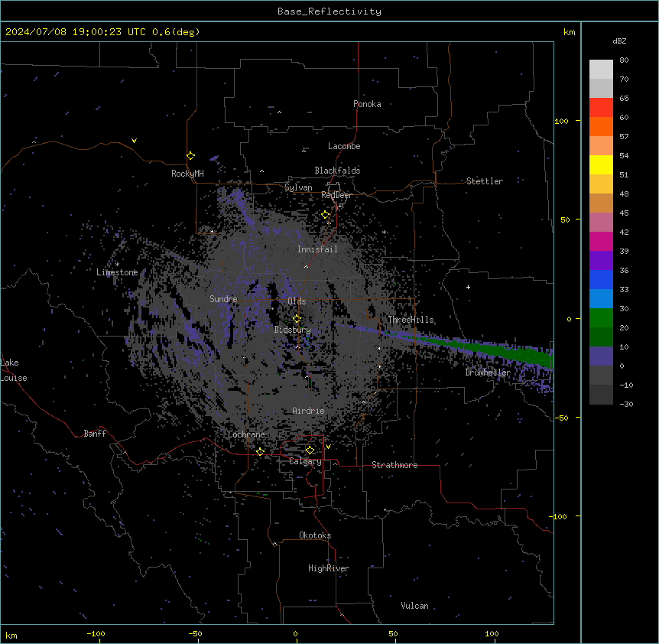Click the km unit label at top right
Viewport: 659px width, 644px height.
569,32
